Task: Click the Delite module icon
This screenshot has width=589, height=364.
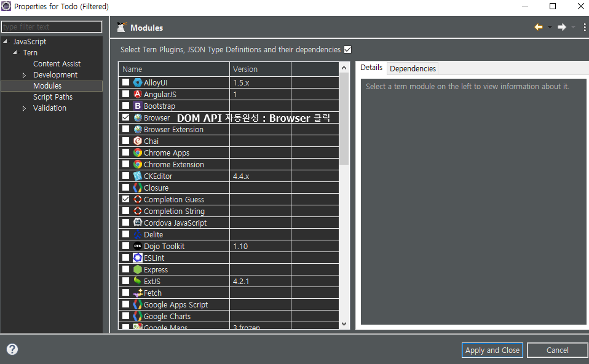Action: coord(138,234)
